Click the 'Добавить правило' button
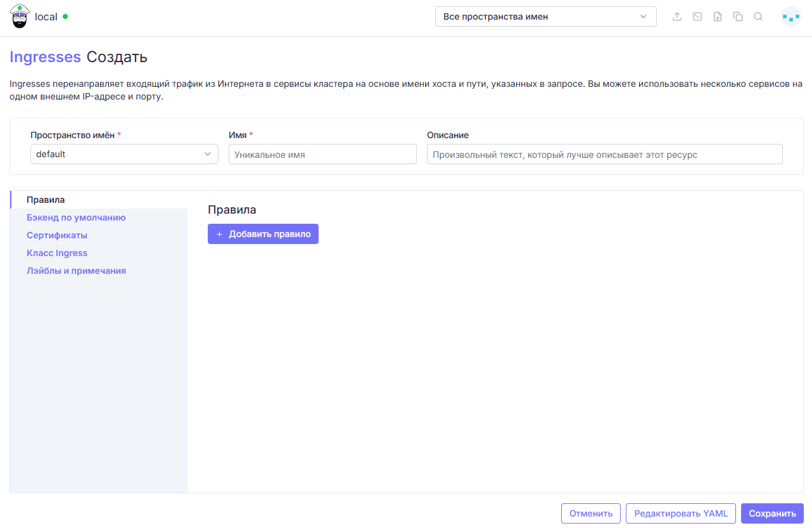The width and height of the screenshot is (812, 528). tap(263, 234)
